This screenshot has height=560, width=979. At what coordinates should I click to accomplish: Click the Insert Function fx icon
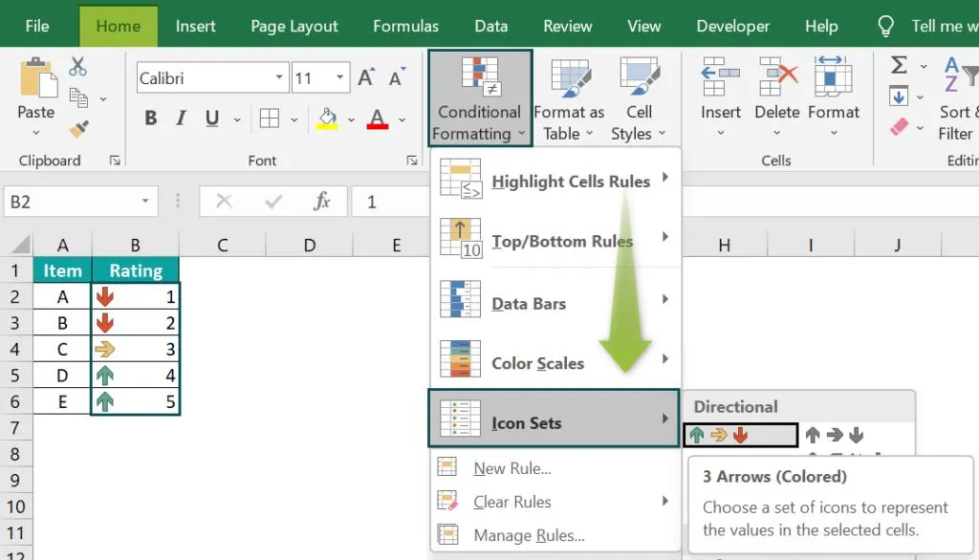coord(322,201)
